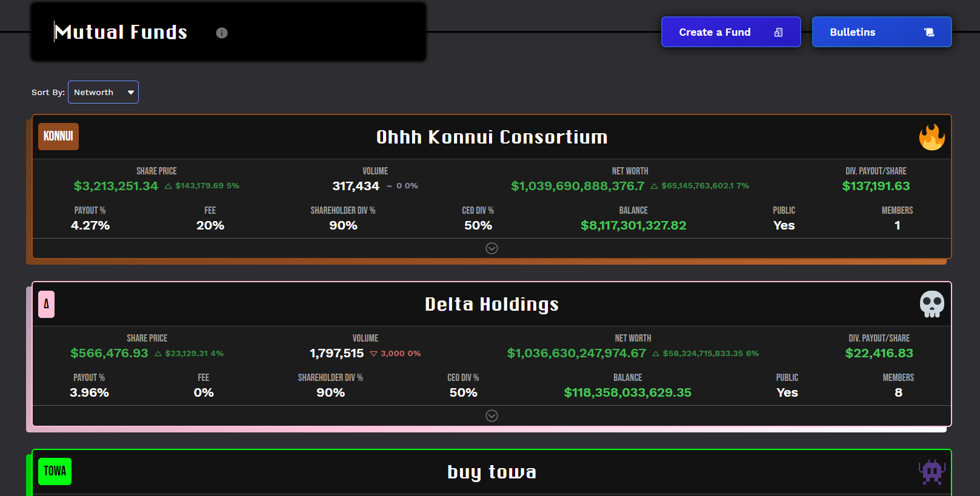This screenshot has width=980, height=496.
Task: Expand Ohhh Konnui Consortium details chevron
Action: (x=492, y=248)
